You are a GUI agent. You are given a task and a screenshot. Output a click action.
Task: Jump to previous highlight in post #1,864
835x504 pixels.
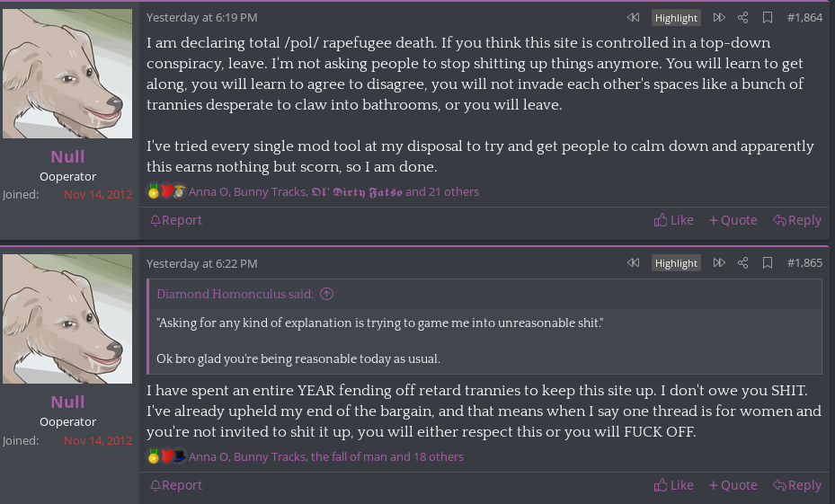[x=633, y=17]
